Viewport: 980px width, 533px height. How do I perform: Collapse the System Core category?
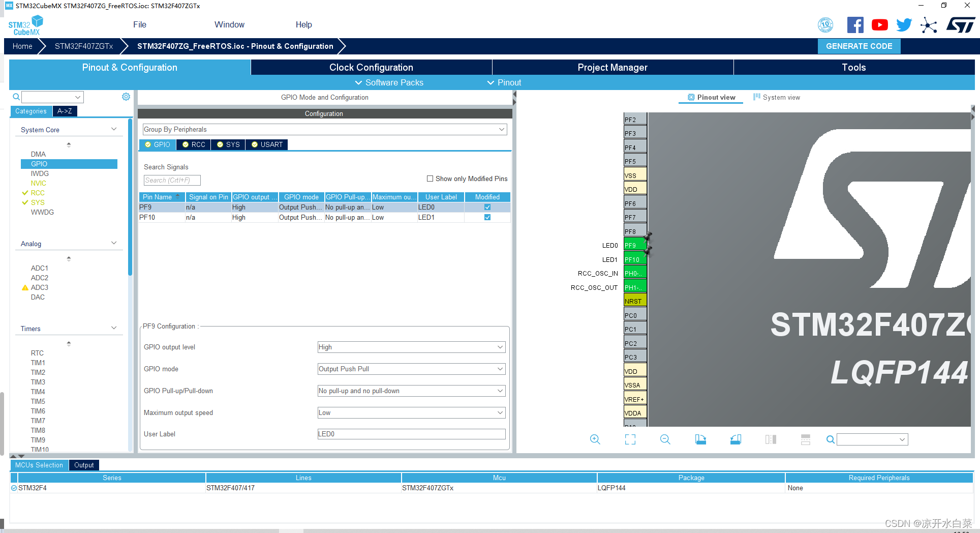[114, 130]
